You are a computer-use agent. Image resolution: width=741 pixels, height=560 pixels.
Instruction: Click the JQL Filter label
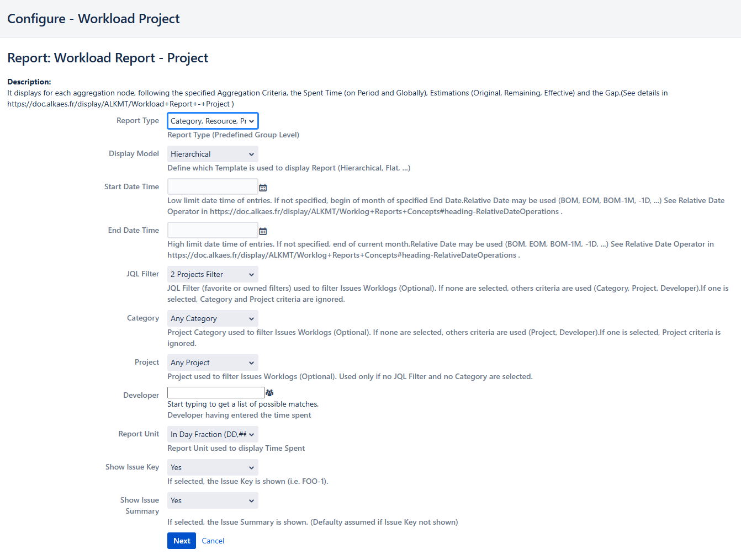pyautogui.click(x=142, y=274)
